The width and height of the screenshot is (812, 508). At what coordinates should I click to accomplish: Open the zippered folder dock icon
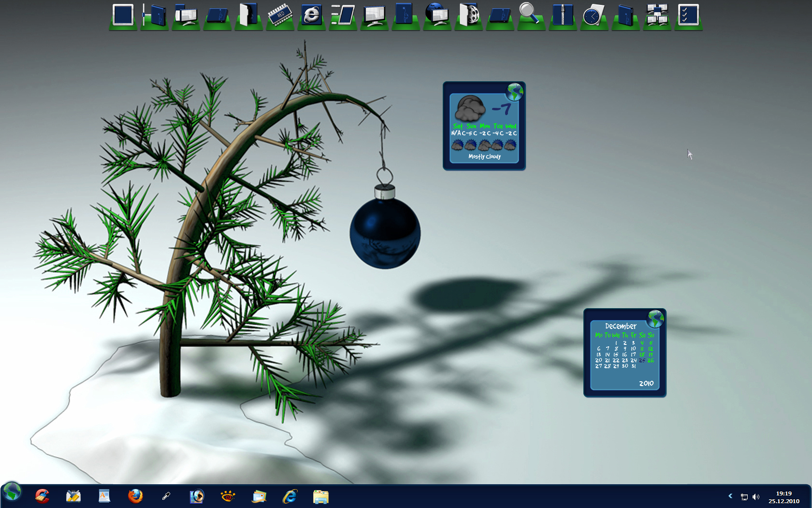563,15
